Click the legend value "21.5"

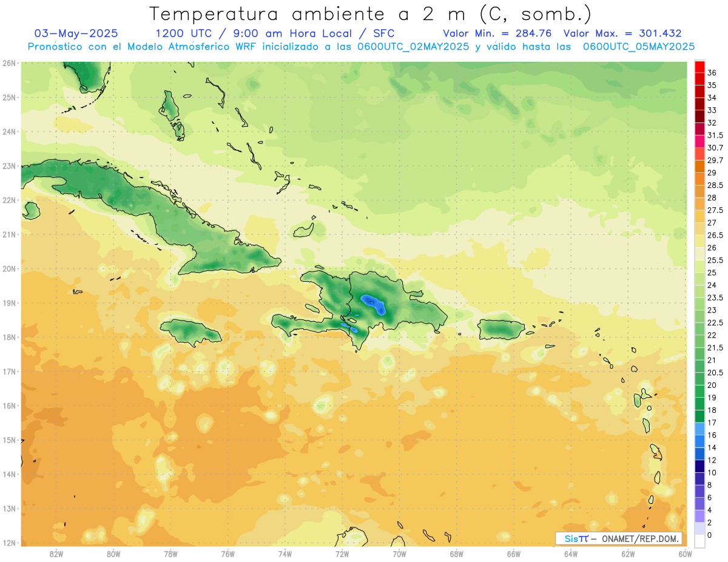click(715, 347)
